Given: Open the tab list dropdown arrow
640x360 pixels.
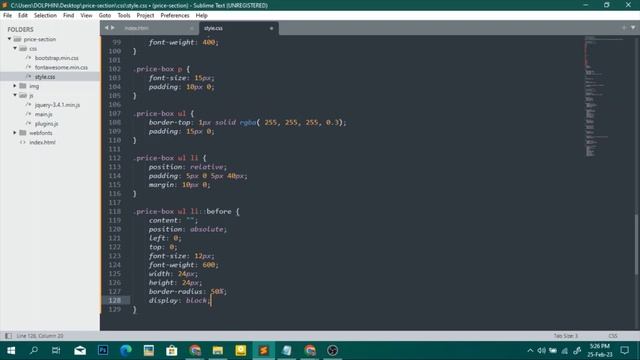Looking at the screenshot, I should [x=633, y=28].
